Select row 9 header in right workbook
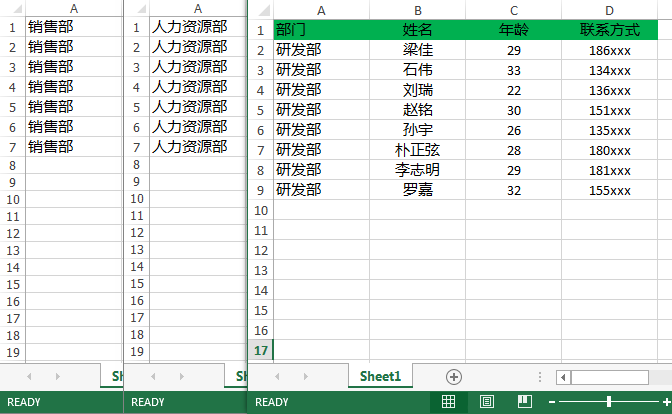The height and width of the screenshot is (414, 672). pos(261,190)
